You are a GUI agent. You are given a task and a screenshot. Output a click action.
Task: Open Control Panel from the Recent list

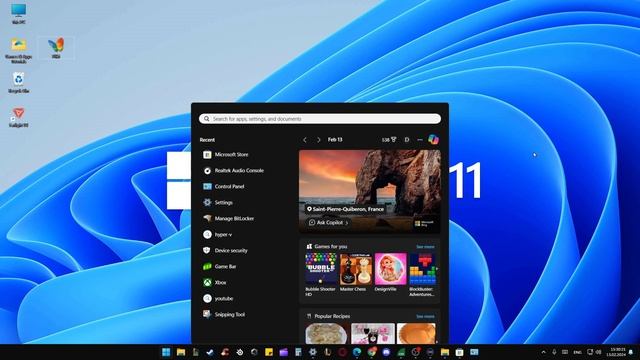(x=223, y=187)
